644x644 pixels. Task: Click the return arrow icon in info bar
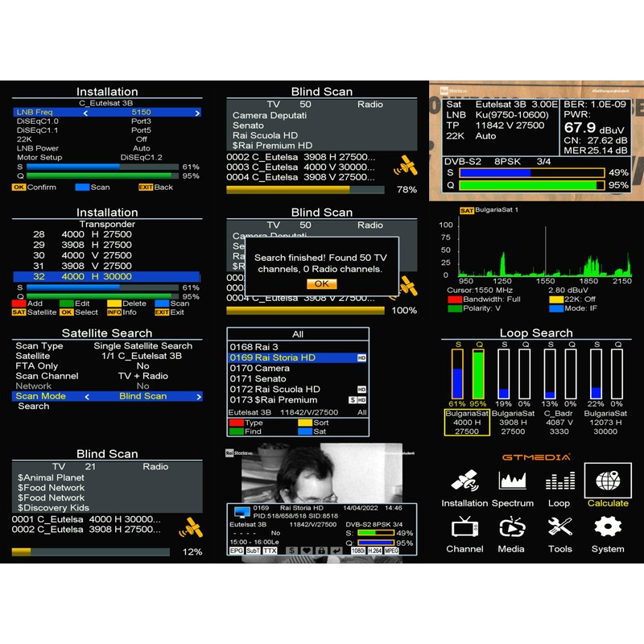(x=336, y=551)
